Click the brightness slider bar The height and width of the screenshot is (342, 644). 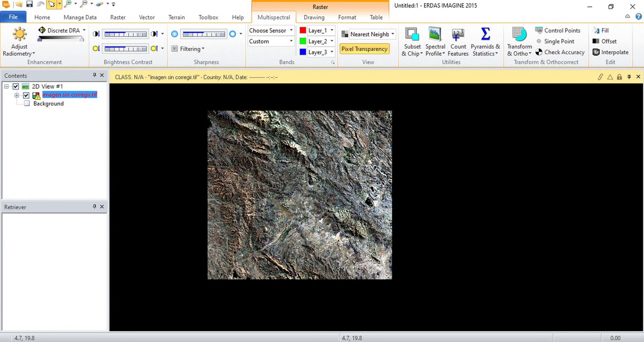[x=126, y=49]
